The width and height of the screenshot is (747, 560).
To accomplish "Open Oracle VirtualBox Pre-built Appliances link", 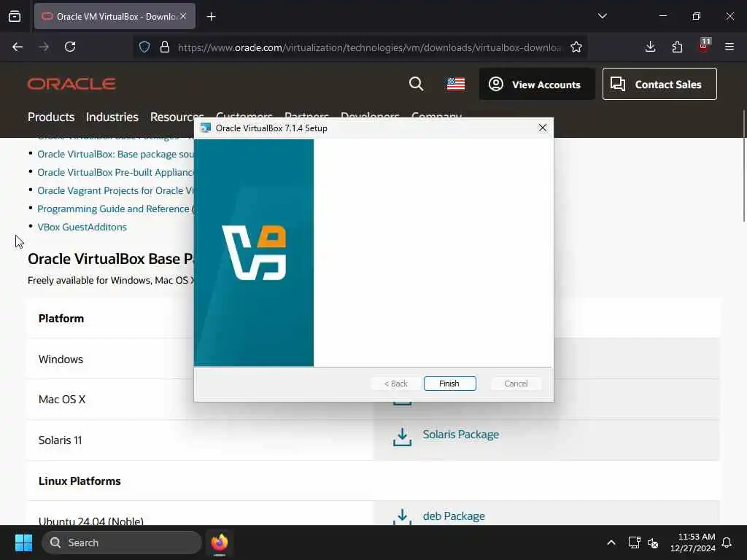I will 115,172.
